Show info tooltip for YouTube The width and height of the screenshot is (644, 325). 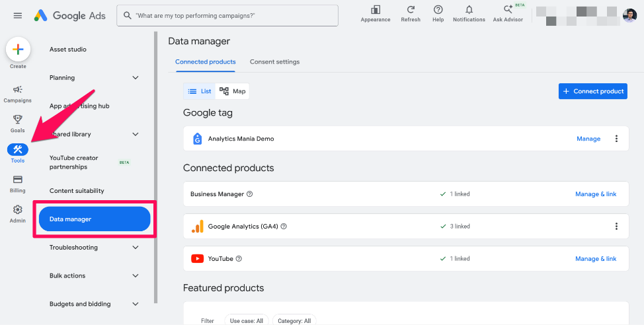point(239,258)
